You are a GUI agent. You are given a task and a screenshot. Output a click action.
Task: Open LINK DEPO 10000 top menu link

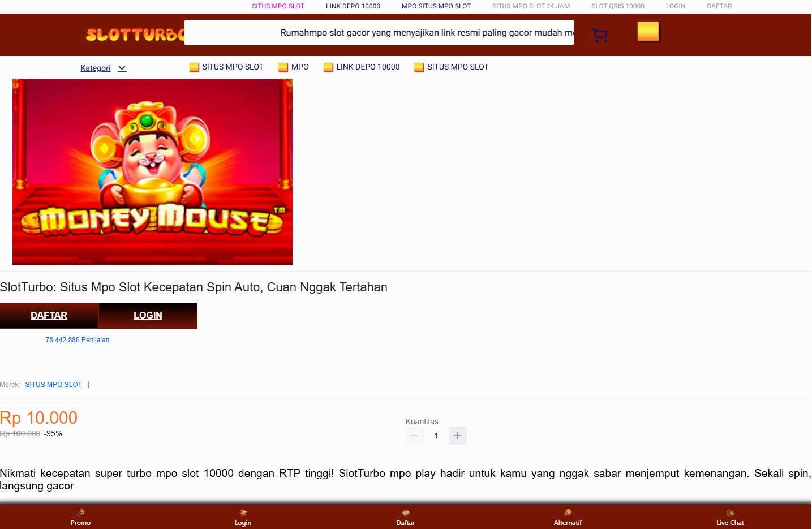coord(353,6)
